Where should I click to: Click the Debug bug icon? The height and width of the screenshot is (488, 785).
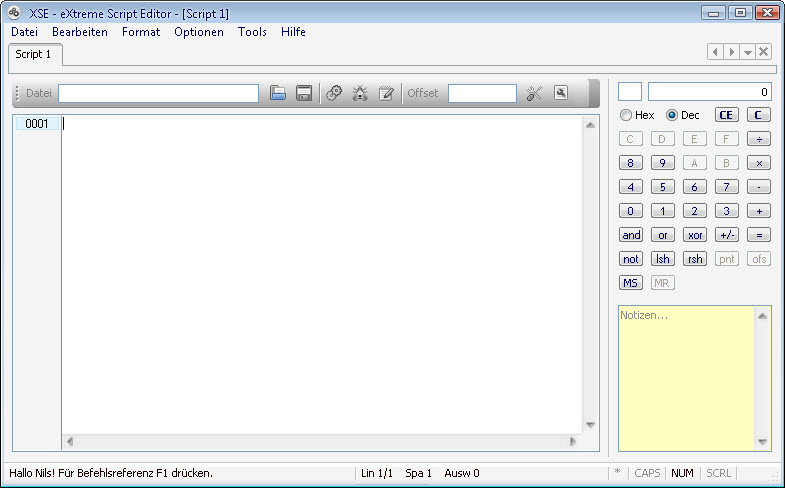click(x=360, y=93)
